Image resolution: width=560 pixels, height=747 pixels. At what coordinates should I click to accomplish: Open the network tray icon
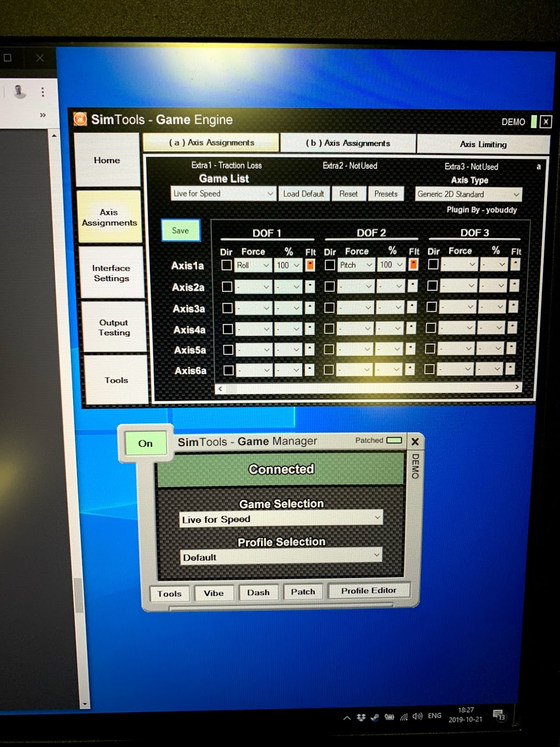coord(404,716)
